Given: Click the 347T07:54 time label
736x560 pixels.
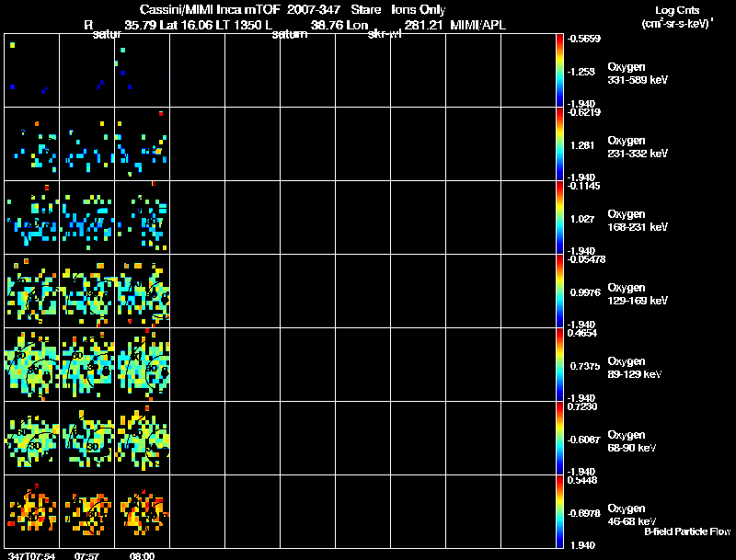Looking at the screenshot, I should [x=31, y=554].
